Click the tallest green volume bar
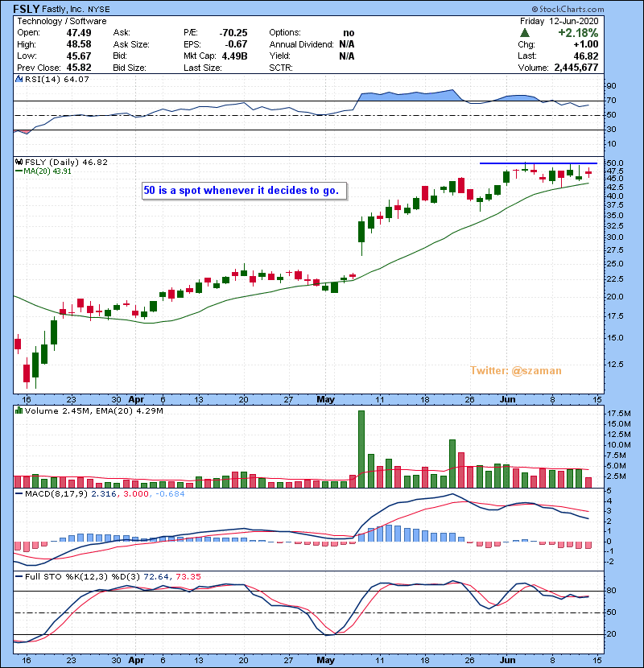The height and width of the screenshot is (668, 644). coord(361,449)
